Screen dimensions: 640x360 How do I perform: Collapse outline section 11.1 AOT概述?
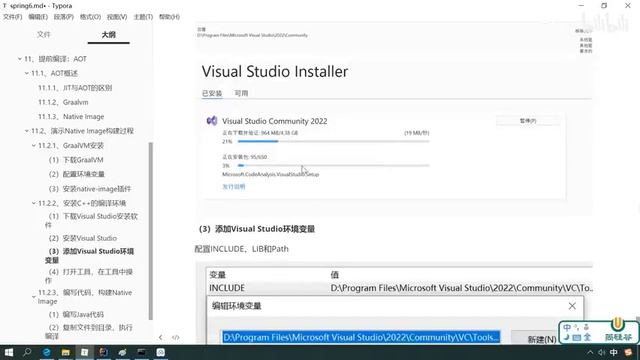tap(27, 73)
